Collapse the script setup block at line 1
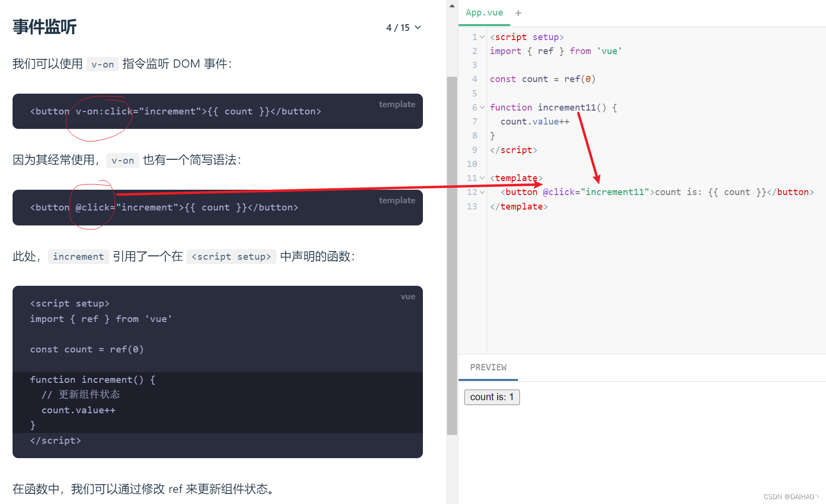This screenshot has height=504, width=826. [482, 37]
